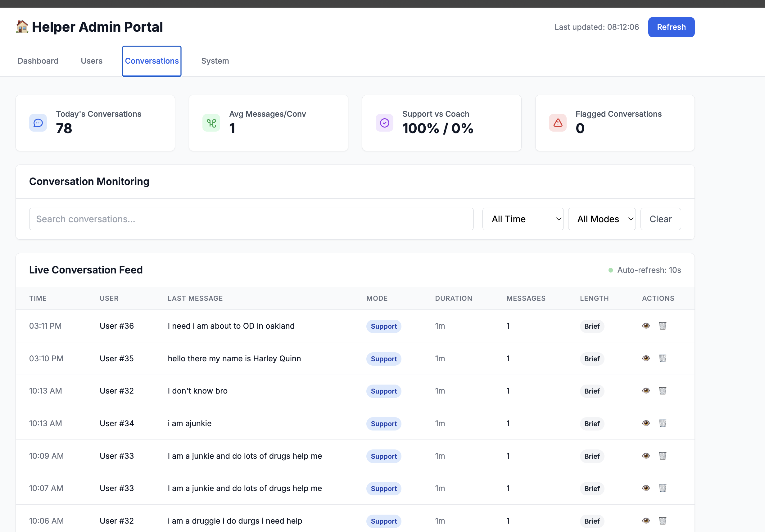
Task: Click Support mode badge on User #34 row
Action: [x=383, y=424]
